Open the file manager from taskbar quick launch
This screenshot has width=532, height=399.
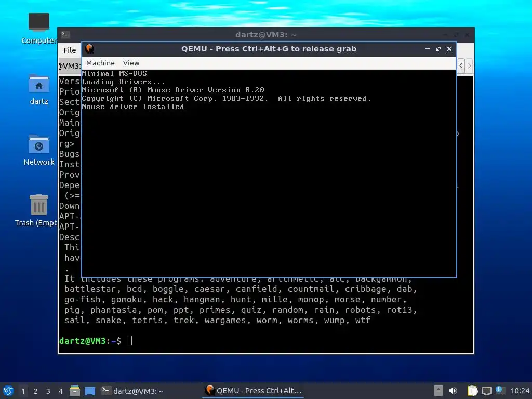coord(75,391)
